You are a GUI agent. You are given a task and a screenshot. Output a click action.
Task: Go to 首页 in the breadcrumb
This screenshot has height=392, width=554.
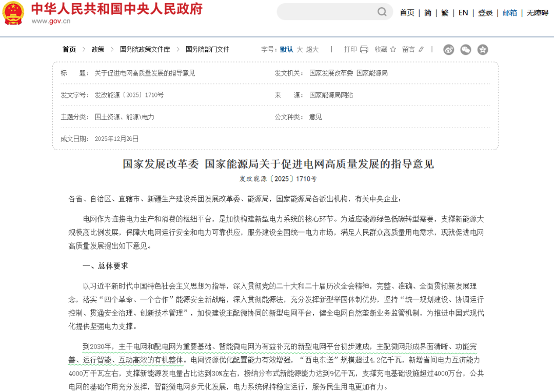coord(69,50)
